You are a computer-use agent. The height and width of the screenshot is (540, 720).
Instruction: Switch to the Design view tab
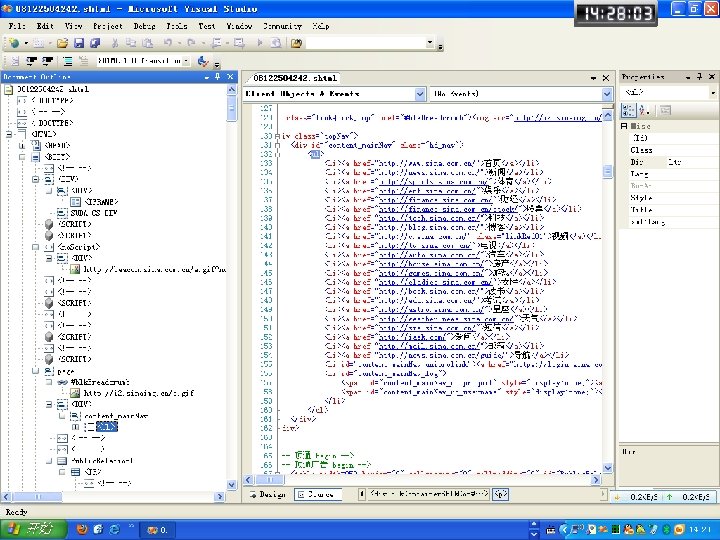click(x=266, y=494)
